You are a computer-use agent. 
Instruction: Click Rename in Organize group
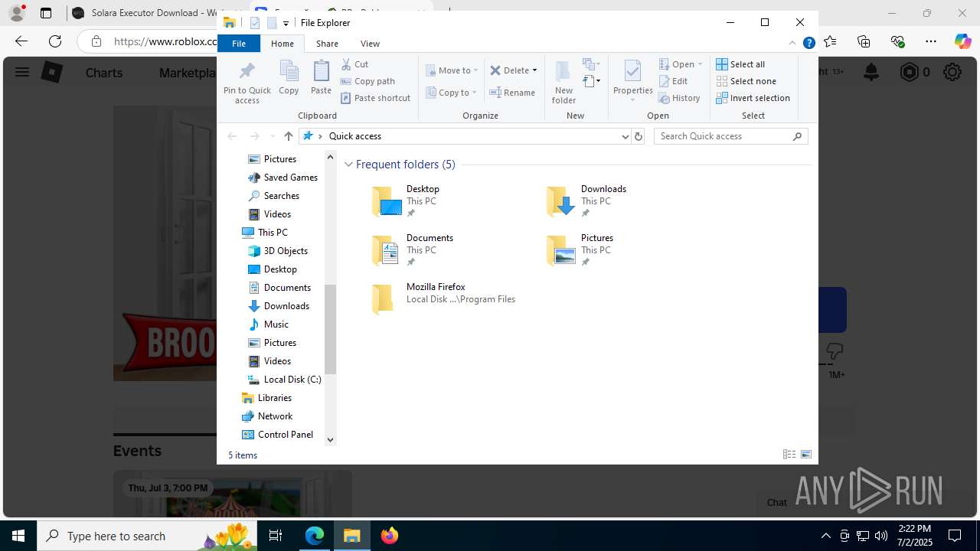[512, 93]
